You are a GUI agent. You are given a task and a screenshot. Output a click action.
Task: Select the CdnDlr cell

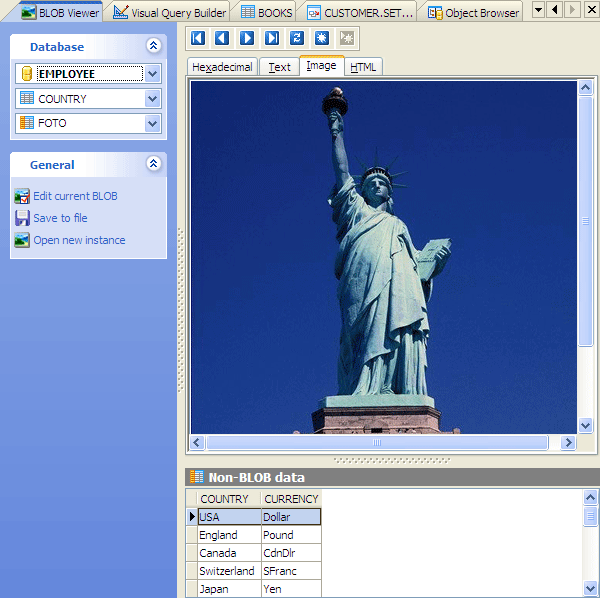(x=291, y=553)
